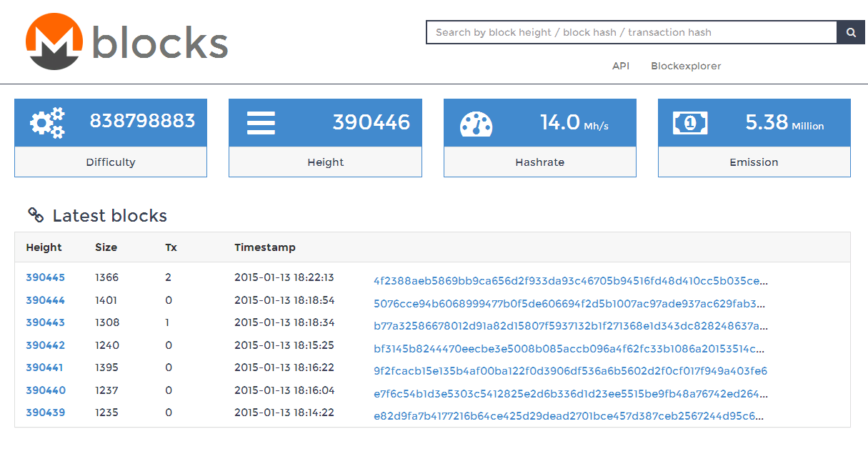Click the Emission card label

754,162
